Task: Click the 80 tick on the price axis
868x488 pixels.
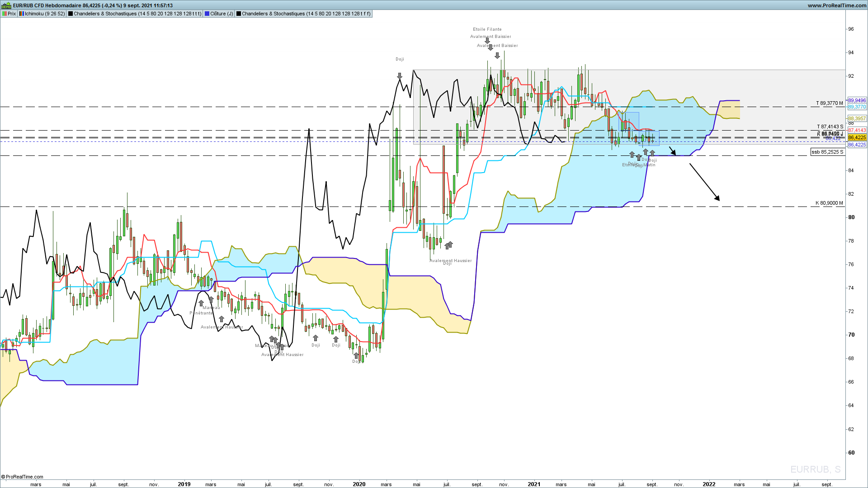Action: 851,217
